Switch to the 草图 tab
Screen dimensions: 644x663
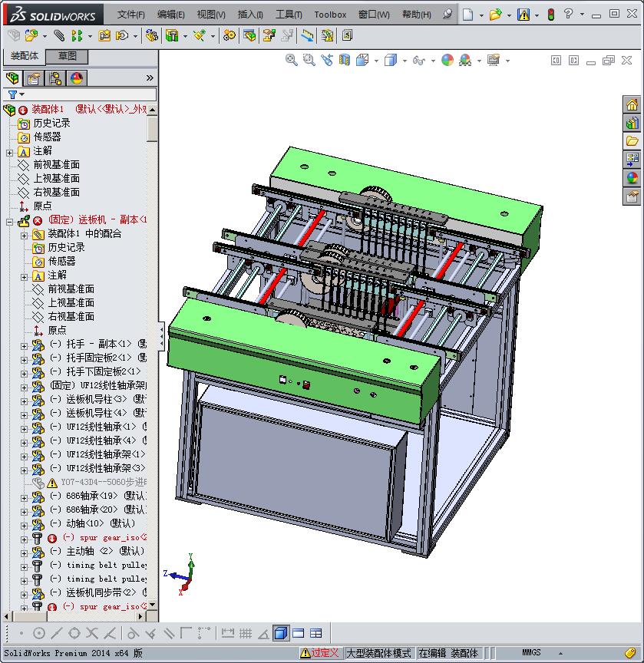[x=68, y=56]
